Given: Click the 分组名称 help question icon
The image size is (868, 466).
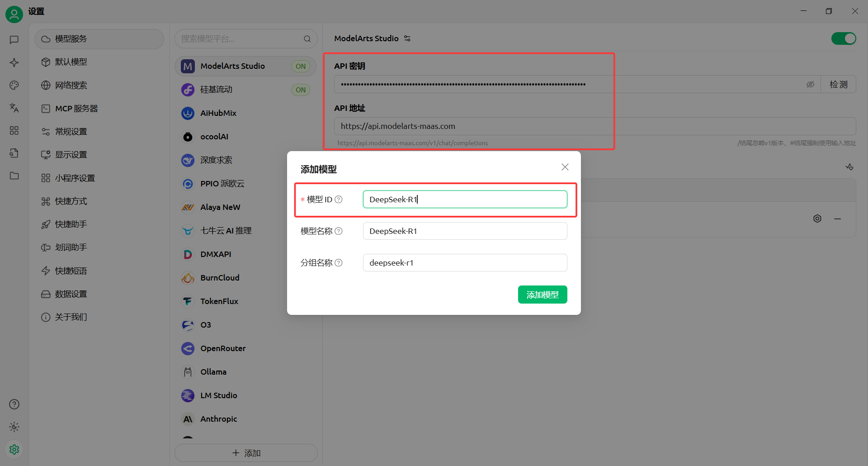Looking at the screenshot, I should pos(339,263).
